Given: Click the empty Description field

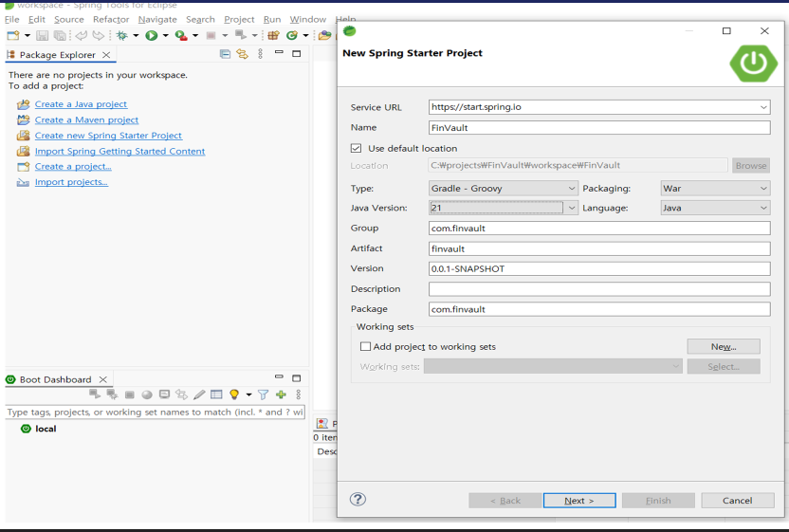Looking at the screenshot, I should point(599,289).
